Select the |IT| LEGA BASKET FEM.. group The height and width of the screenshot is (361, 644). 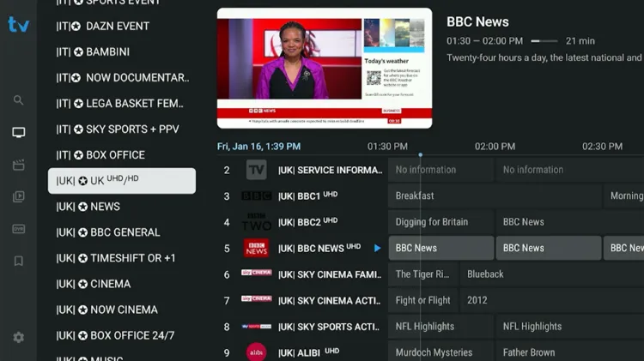point(122,104)
